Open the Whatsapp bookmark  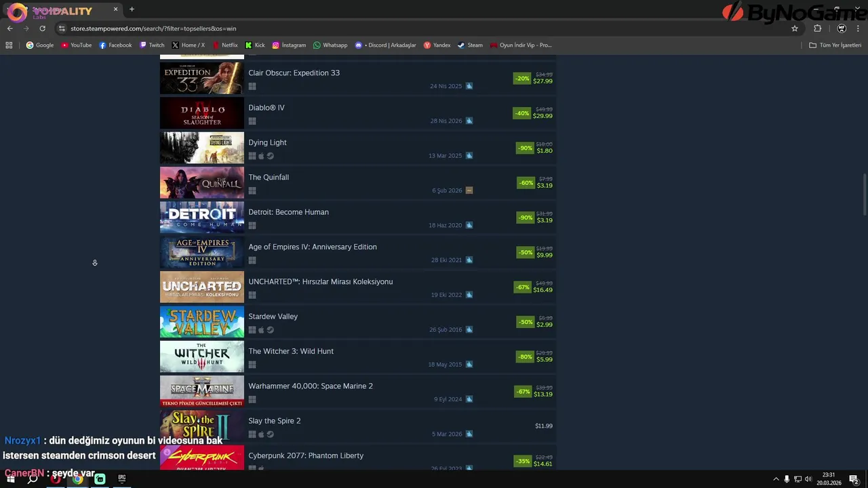(x=330, y=45)
